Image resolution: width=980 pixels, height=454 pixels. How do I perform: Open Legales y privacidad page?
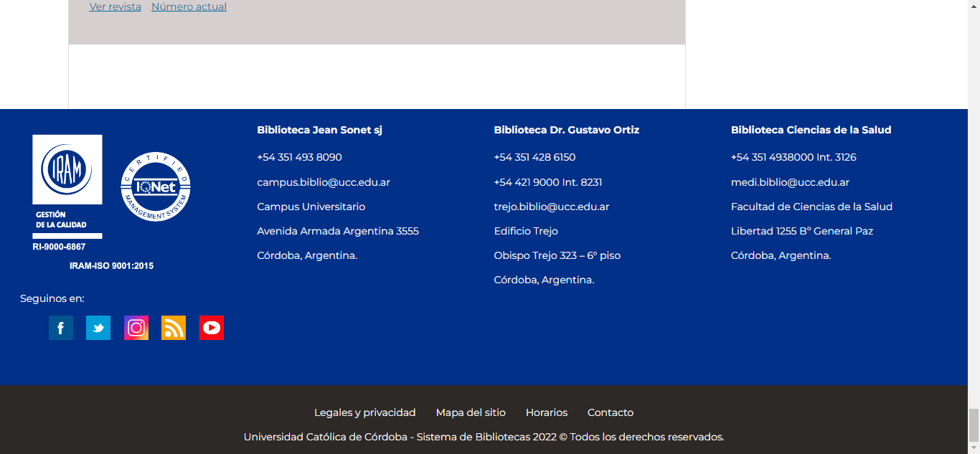tap(364, 412)
